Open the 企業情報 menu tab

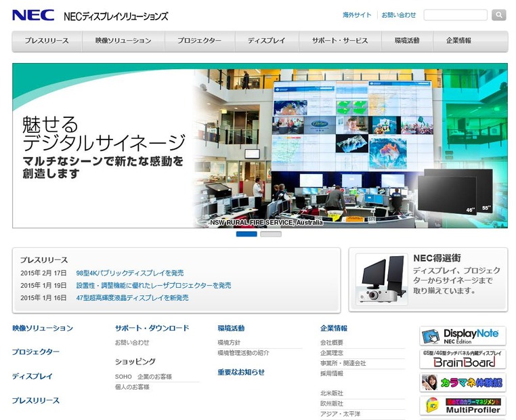pos(458,41)
